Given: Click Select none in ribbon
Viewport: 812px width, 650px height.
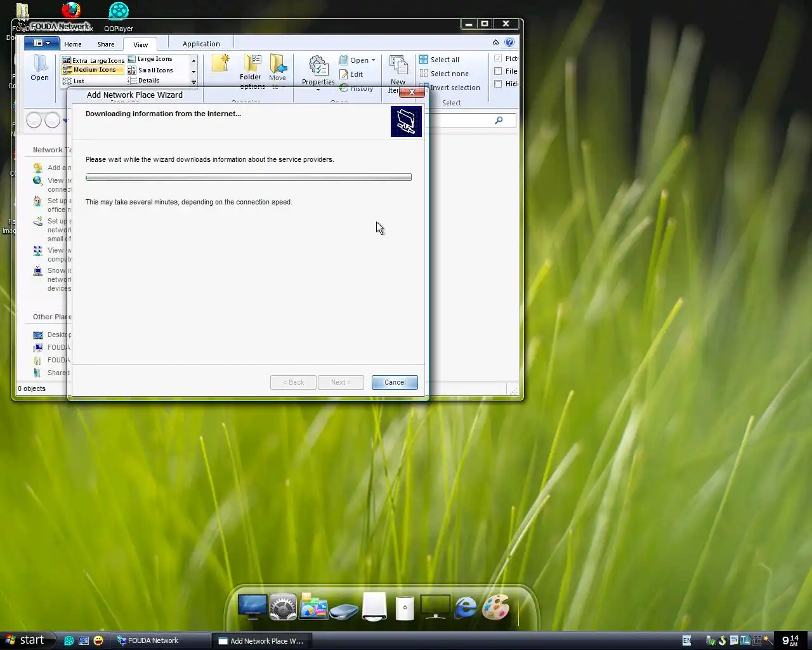Looking at the screenshot, I should (444, 74).
